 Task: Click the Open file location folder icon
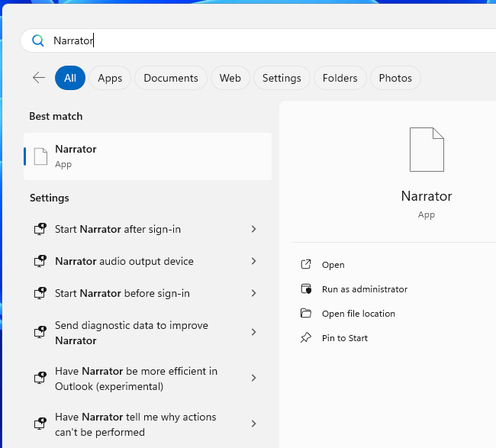pyautogui.click(x=305, y=313)
